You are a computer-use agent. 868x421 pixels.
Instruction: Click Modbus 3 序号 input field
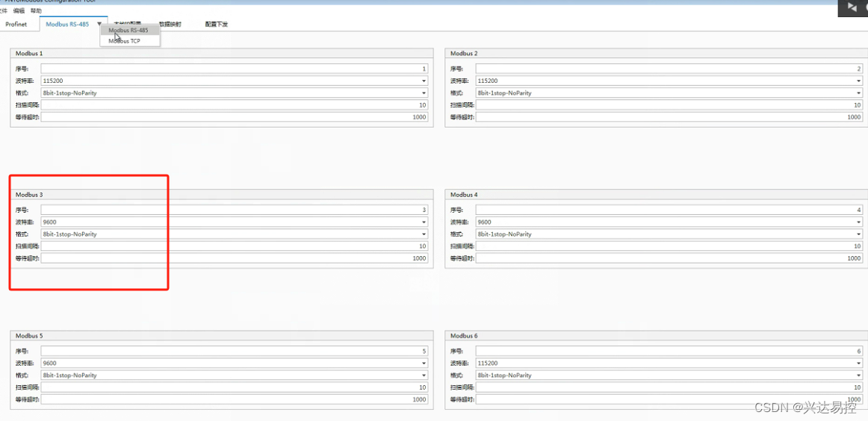click(234, 210)
